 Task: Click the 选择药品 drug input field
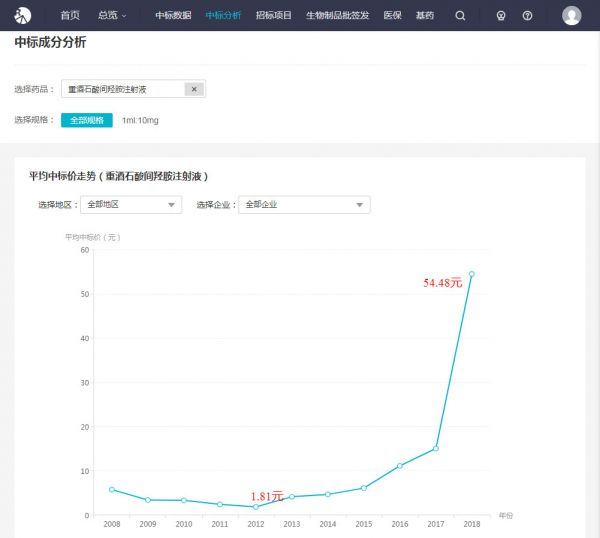[123, 89]
